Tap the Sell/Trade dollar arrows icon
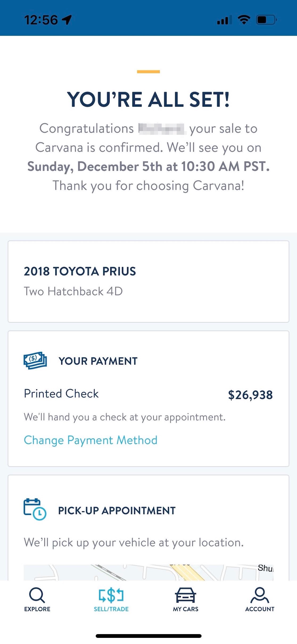The image size is (297, 644). (x=111, y=595)
